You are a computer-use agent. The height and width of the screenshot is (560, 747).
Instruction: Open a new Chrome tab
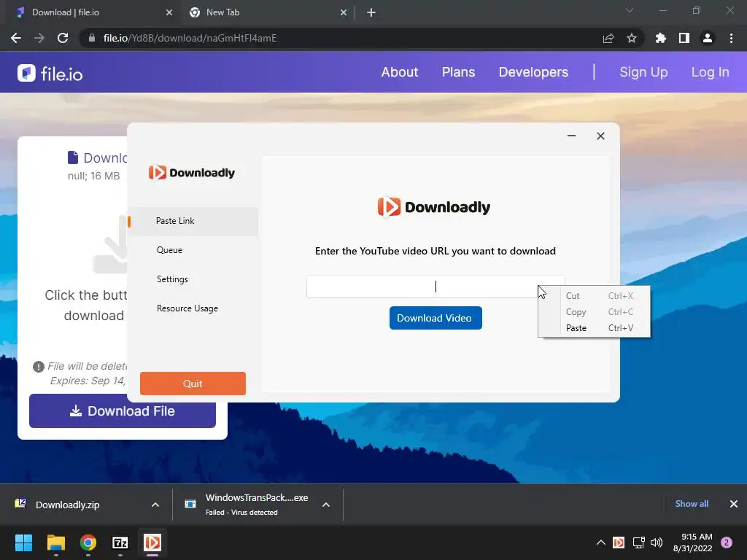pyautogui.click(x=371, y=12)
